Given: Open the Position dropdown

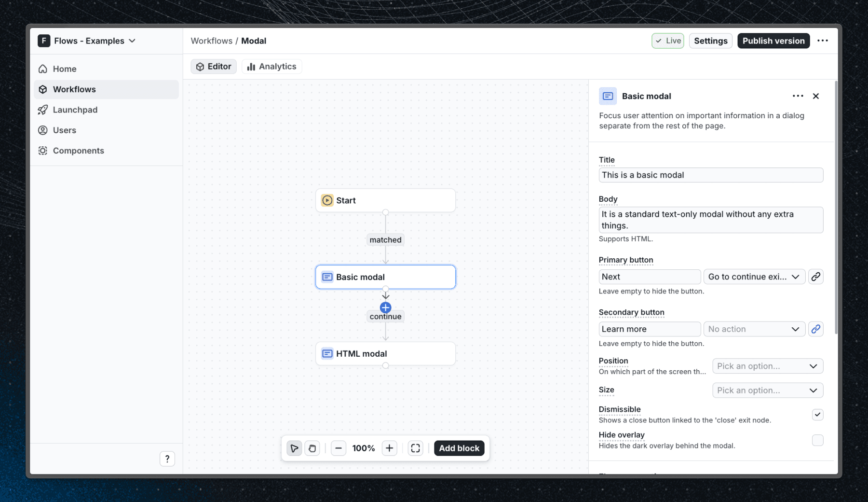Looking at the screenshot, I should (x=767, y=366).
